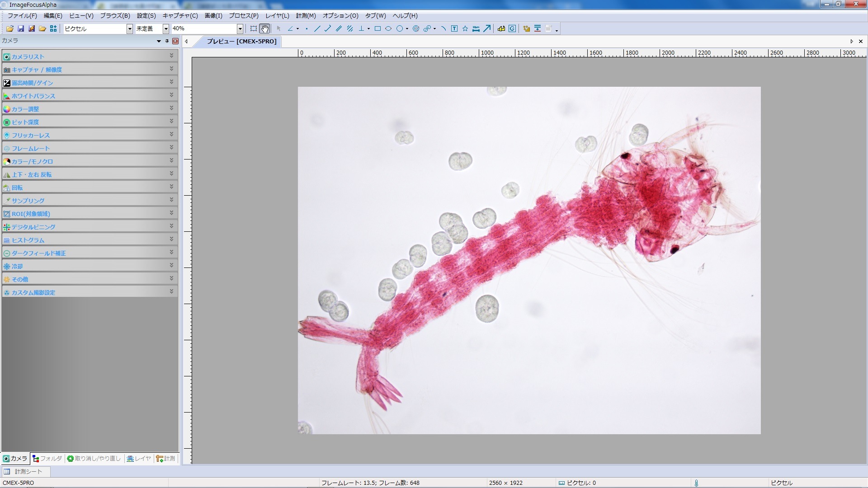Close the camera side panel
Image resolution: width=868 pixels, height=488 pixels.
click(x=175, y=41)
